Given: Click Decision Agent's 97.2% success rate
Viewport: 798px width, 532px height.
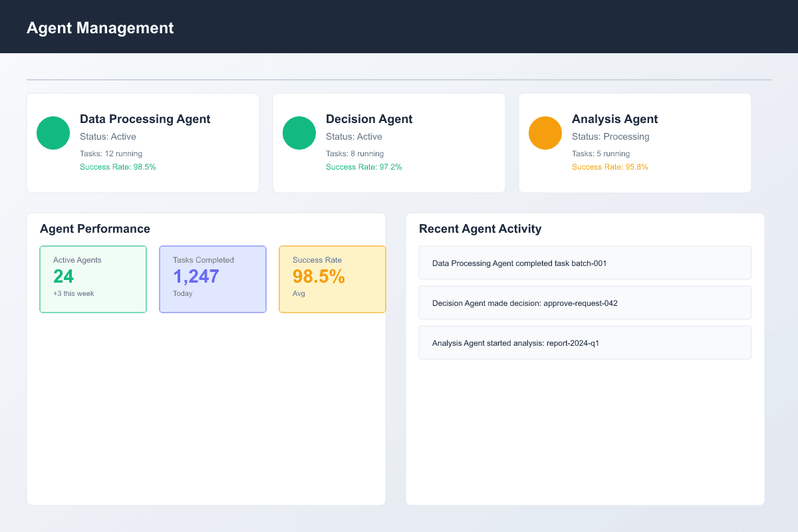Looking at the screenshot, I should 363,167.
